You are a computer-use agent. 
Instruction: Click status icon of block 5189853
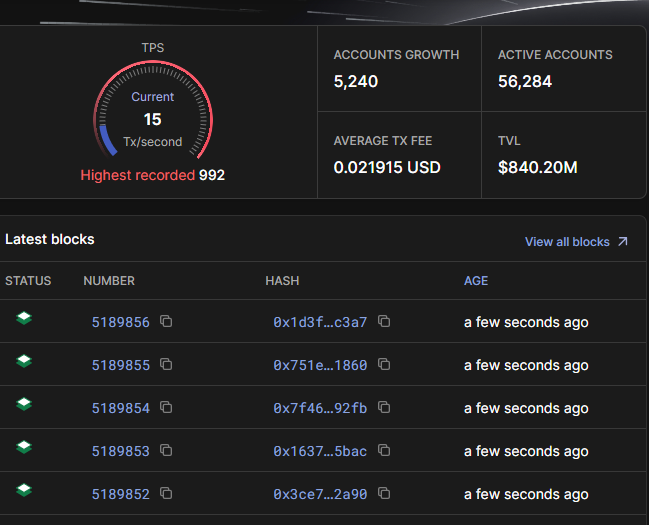click(24, 448)
